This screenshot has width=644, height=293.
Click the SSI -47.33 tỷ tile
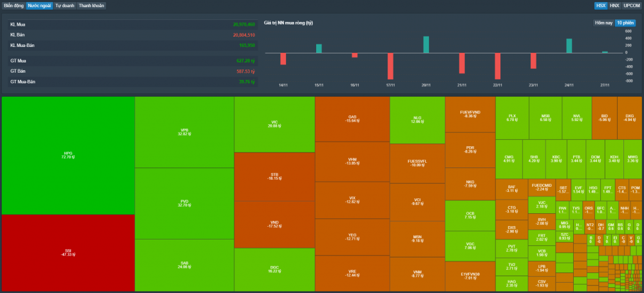click(68, 252)
